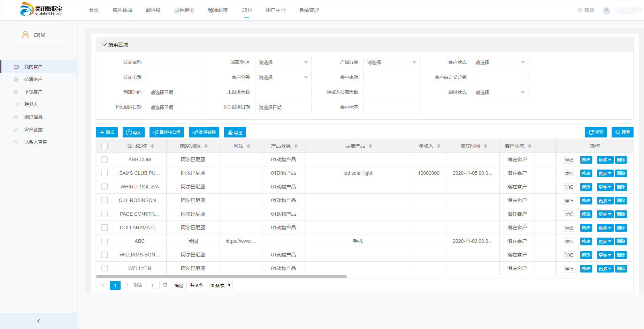Click the 确定 pagination button
This screenshot has height=329, width=644.
coord(179,285)
